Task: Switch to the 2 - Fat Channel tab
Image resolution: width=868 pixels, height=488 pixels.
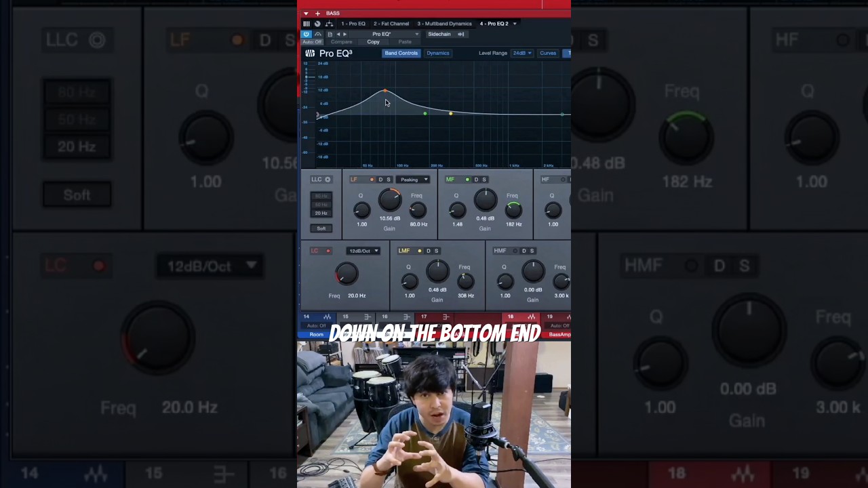Action: pyautogui.click(x=391, y=24)
